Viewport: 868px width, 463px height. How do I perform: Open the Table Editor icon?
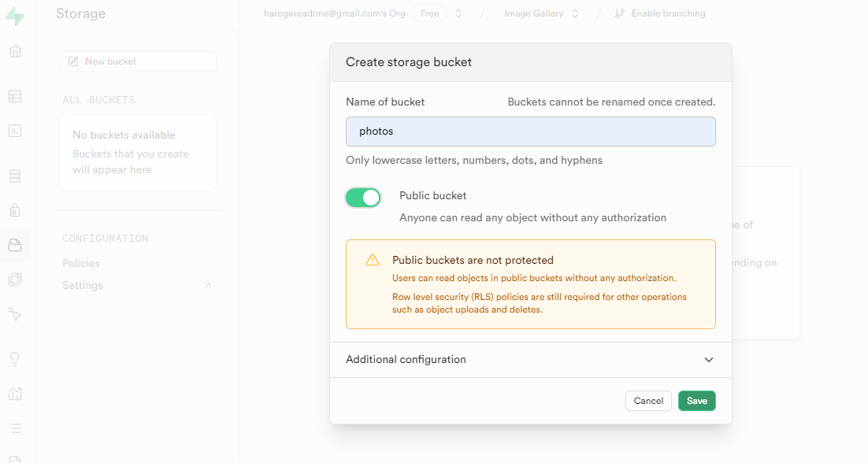click(15, 97)
